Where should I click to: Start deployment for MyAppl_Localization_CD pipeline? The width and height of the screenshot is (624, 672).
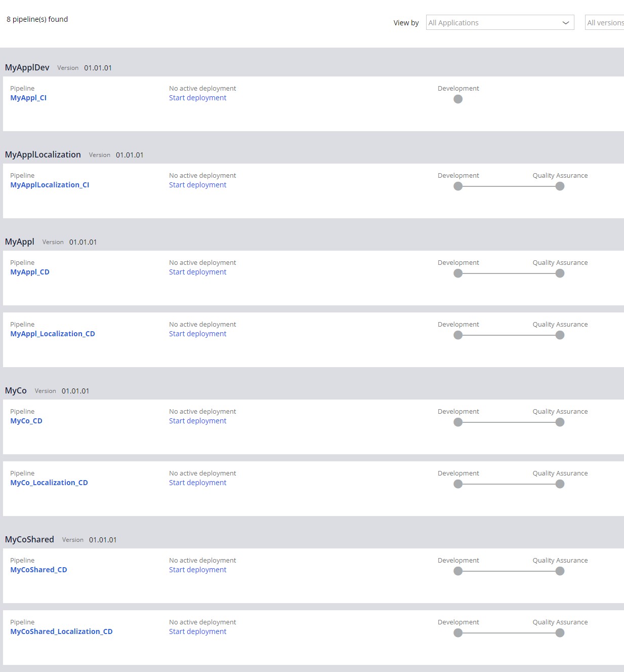click(x=197, y=334)
